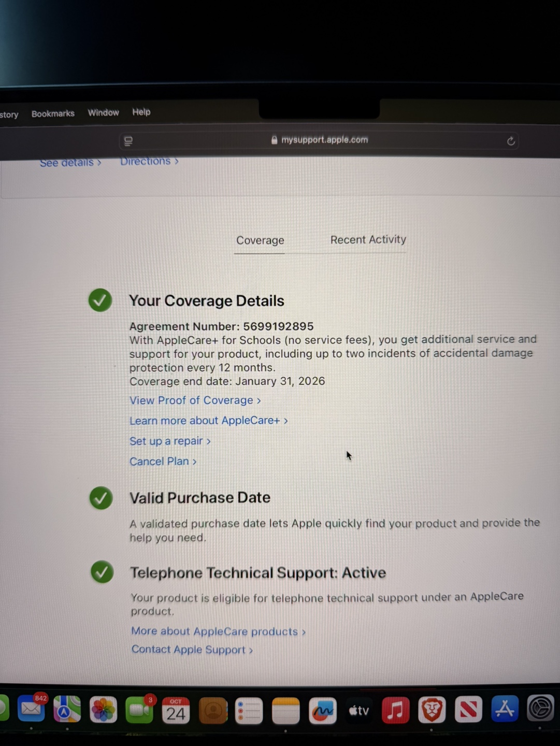Launch the Music app from the dock

[x=395, y=710]
